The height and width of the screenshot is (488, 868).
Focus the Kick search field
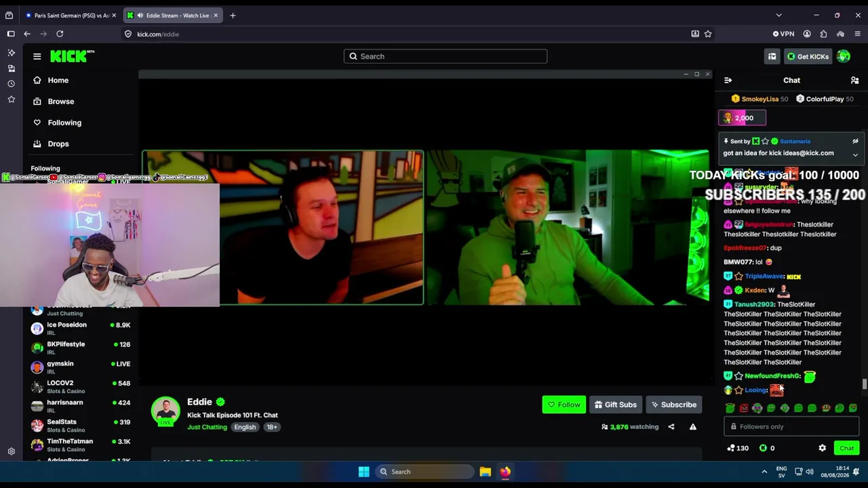[446, 56]
